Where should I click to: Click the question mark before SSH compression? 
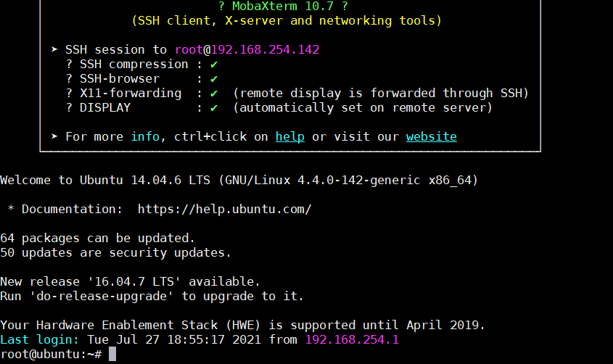click(69, 65)
